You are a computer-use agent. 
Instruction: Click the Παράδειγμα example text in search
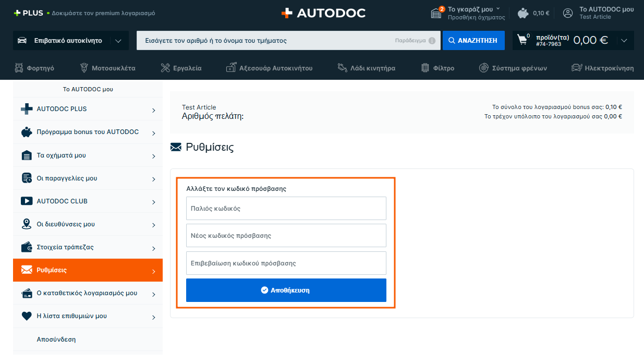click(410, 41)
